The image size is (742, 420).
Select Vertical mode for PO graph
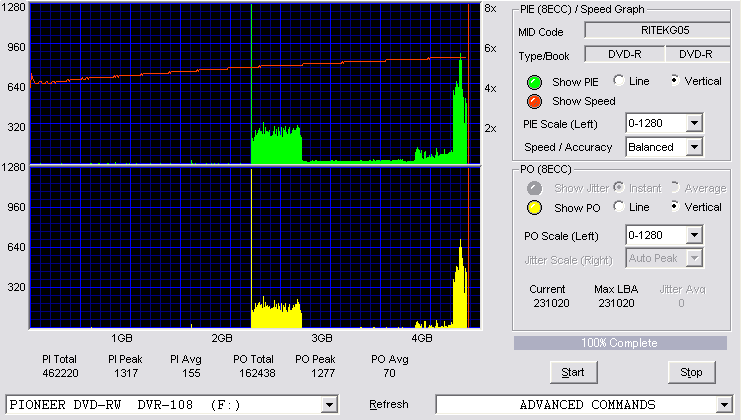674,206
